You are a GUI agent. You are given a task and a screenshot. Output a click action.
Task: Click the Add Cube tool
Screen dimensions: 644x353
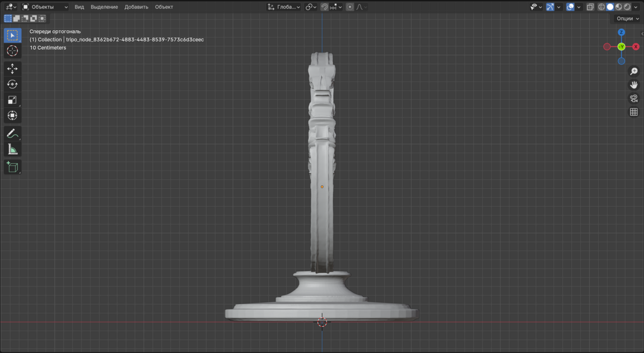(x=12, y=167)
